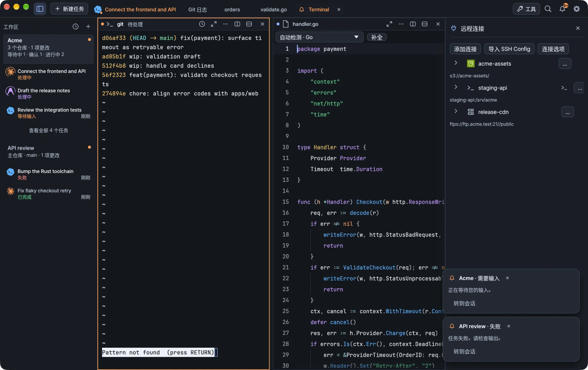The image size is (588, 370).
Task: Select the API review workspace
Action: 49,151
